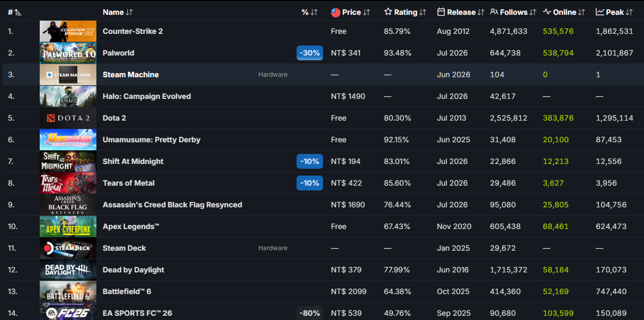Open the Counter-Strike 2 game link
Viewport: 644px width, 320px height.
click(133, 31)
